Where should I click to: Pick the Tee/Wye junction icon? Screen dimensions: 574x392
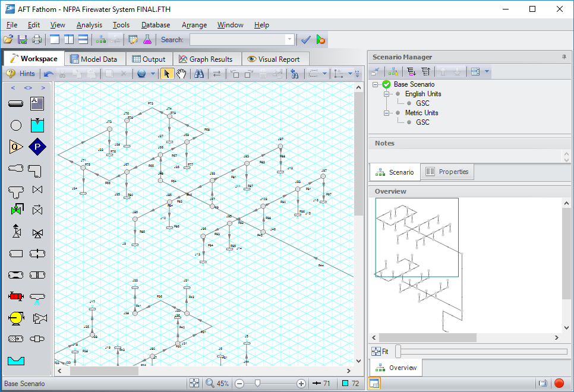[15, 191]
